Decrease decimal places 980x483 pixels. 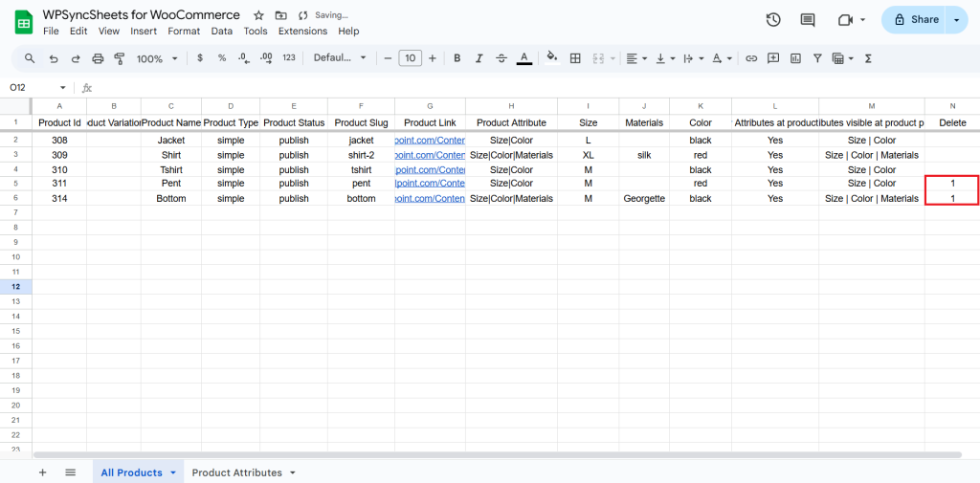pos(244,58)
